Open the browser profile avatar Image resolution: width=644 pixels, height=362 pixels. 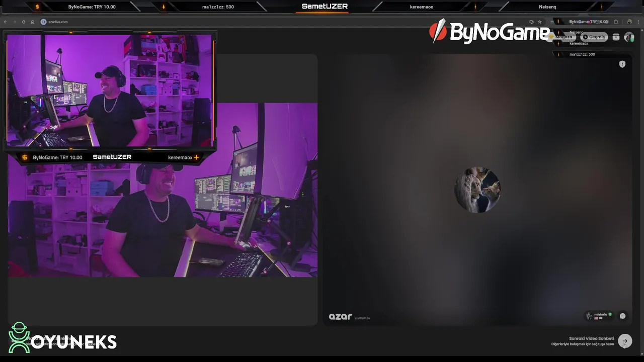click(629, 22)
